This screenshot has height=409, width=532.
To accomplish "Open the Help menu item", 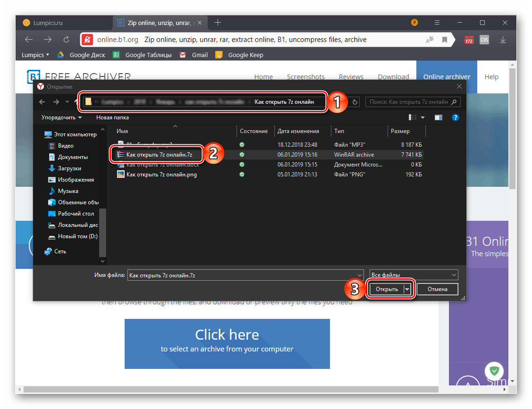I will (x=491, y=76).
